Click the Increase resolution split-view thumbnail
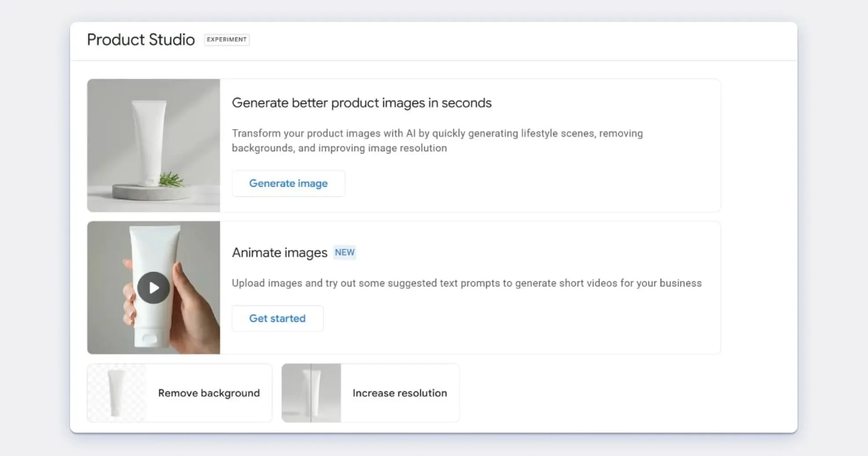 click(x=312, y=393)
